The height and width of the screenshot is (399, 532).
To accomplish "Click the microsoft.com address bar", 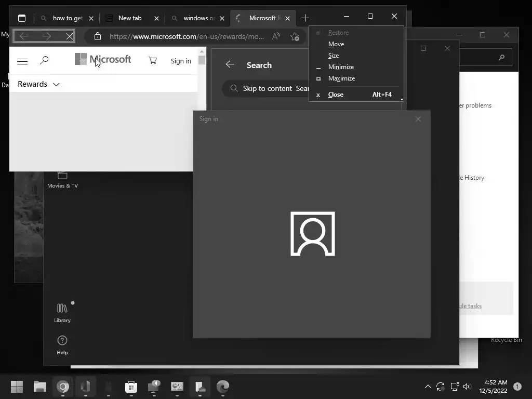I will [187, 36].
